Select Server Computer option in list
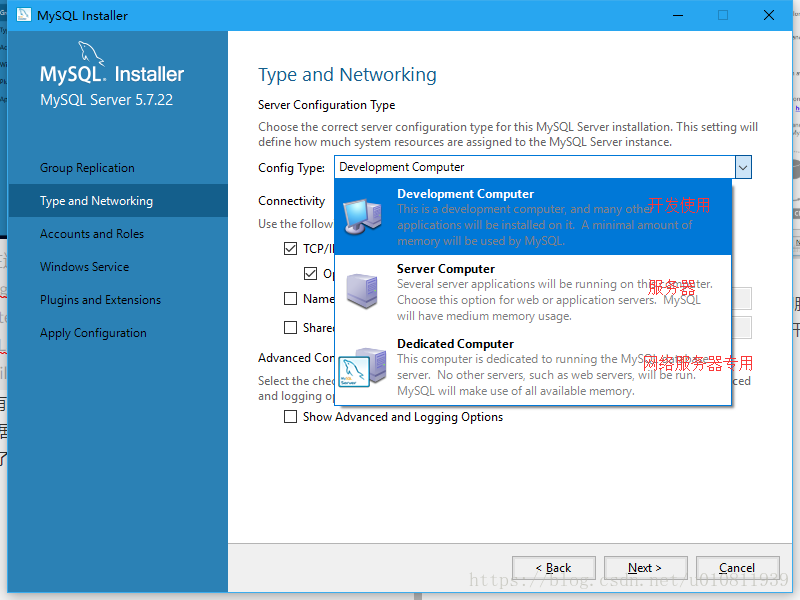The height and width of the screenshot is (600, 800). 533,292
